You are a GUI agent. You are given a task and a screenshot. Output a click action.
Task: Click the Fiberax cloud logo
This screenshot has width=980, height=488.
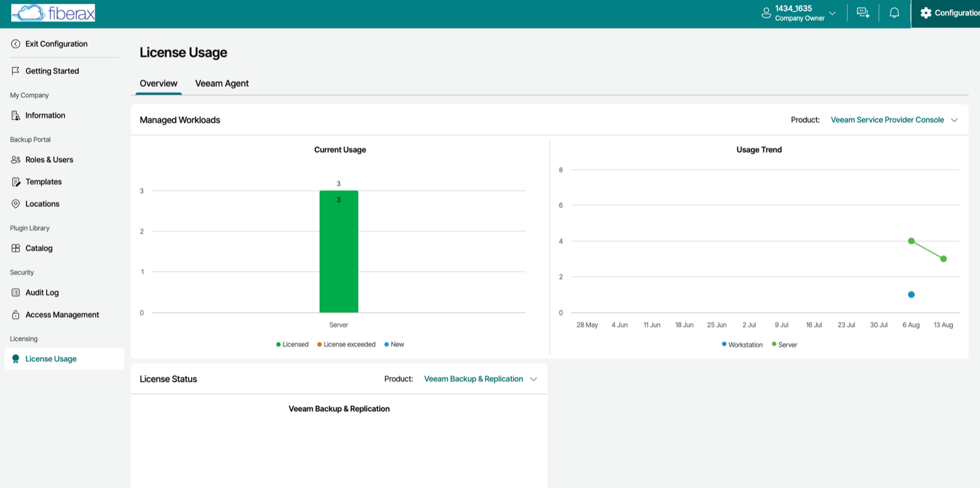click(x=53, y=13)
